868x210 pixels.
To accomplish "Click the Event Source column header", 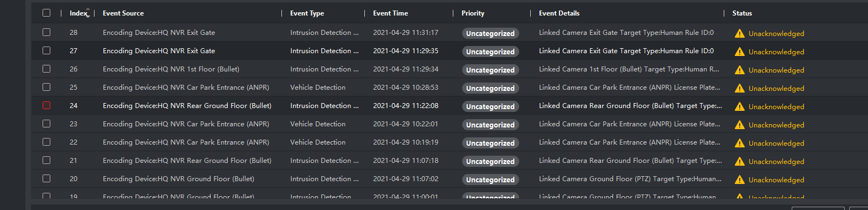I will (x=123, y=13).
